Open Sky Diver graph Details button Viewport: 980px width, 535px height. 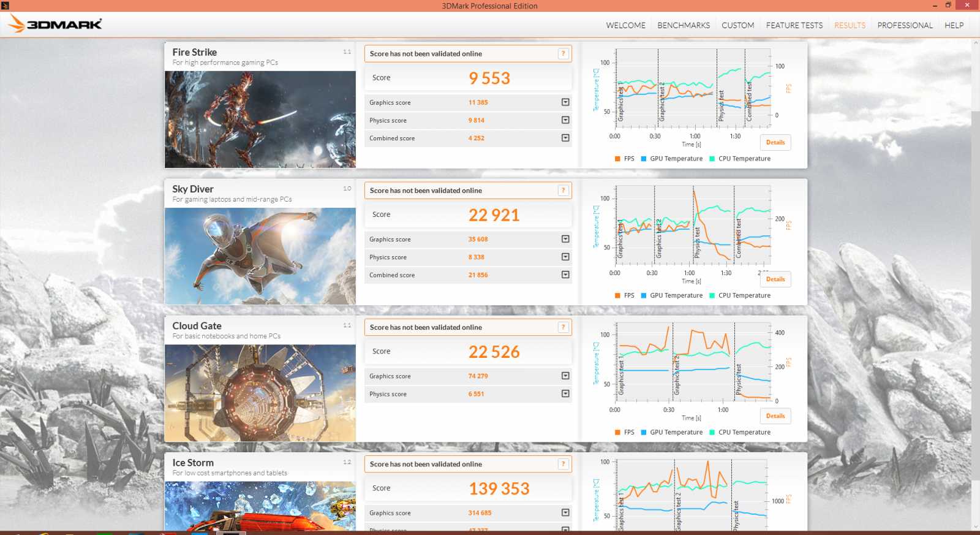tap(775, 279)
